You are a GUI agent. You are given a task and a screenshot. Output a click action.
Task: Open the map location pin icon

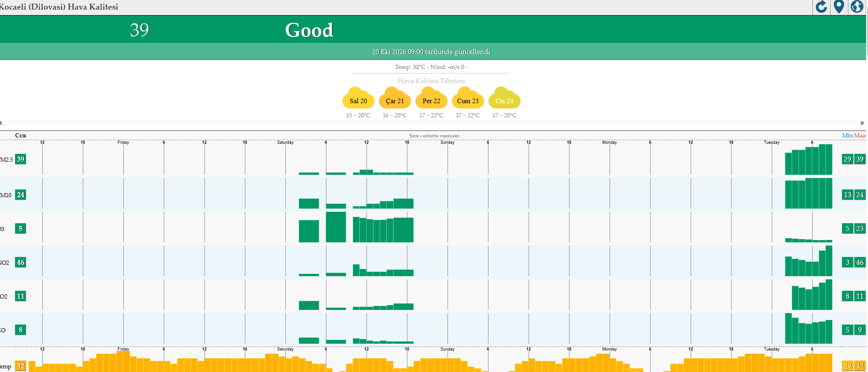tap(839, 7)
